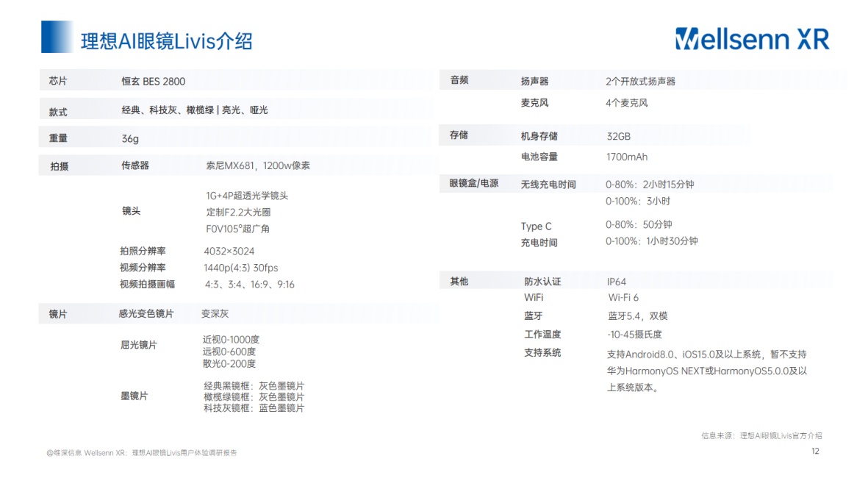Click the 扬声器 label
The height and width of the screenshot is (478, 868).
point(535,82)
